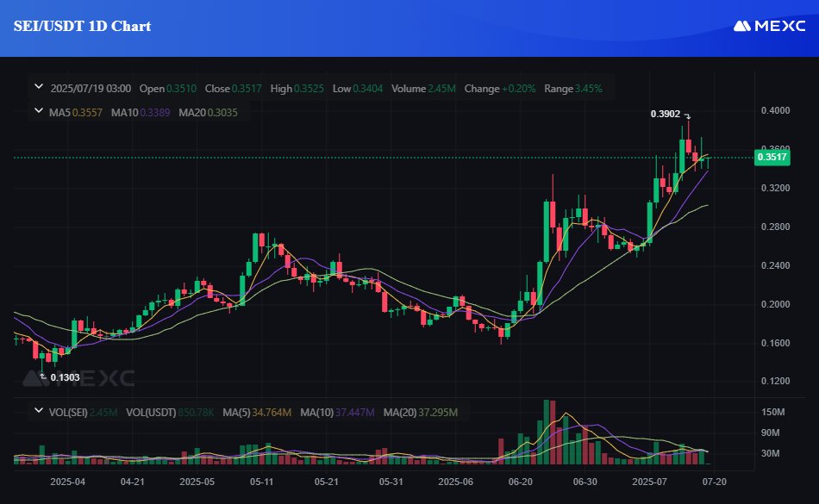
Task: Click the 2025-04 date axis label
Action: pos(67,482)
